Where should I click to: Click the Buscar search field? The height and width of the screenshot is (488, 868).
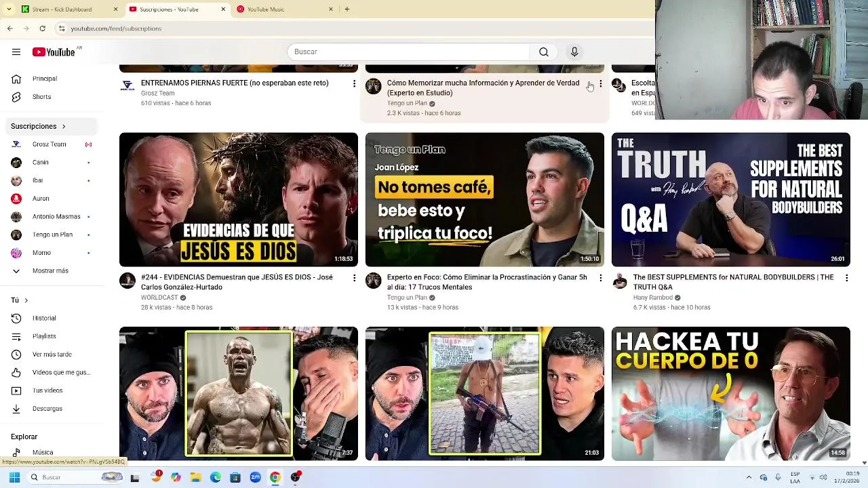(x=408, y=52)
